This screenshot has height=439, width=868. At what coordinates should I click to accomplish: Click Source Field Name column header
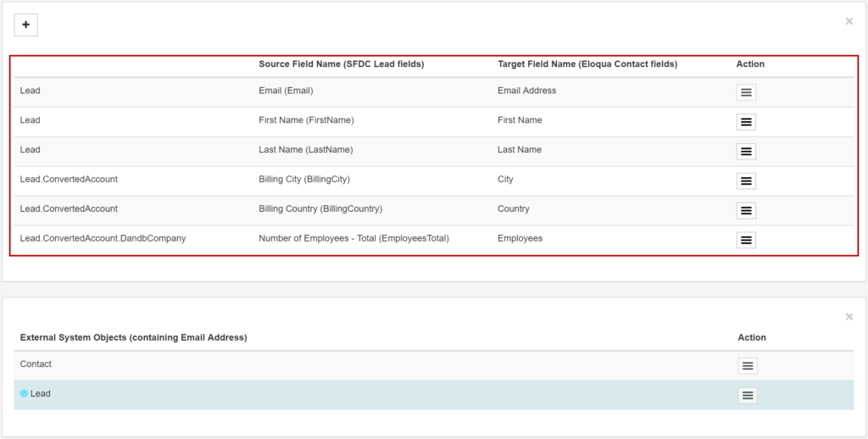click(x=341, y=64)
